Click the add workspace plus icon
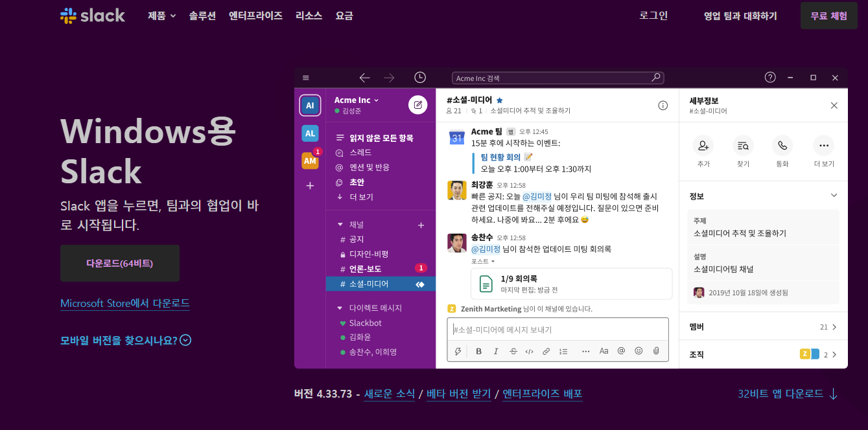Viewport: 868px width, 430px height. 310,186
